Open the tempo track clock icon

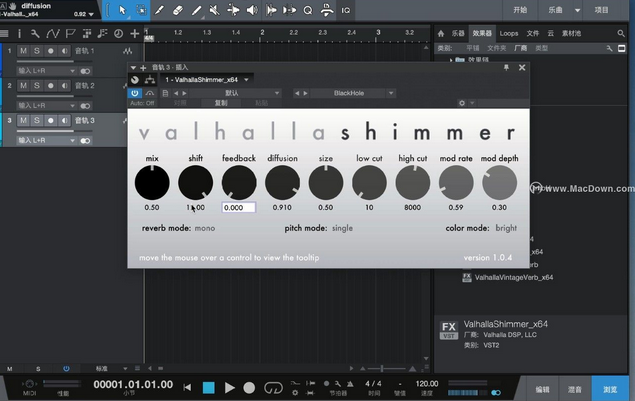[x=118, y=34]
